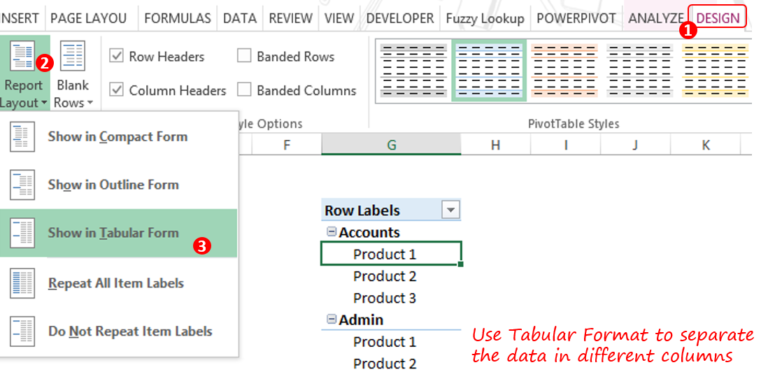The image size is (768, 379).
Task: Enable the Banded Rows checkbox
Action: [244, 56]
